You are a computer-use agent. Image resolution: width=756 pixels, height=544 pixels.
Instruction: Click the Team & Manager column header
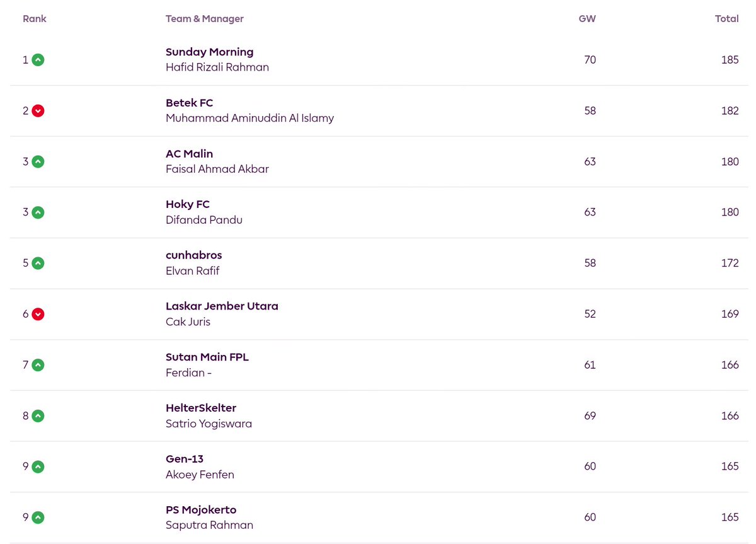click(x=205, y=19)
